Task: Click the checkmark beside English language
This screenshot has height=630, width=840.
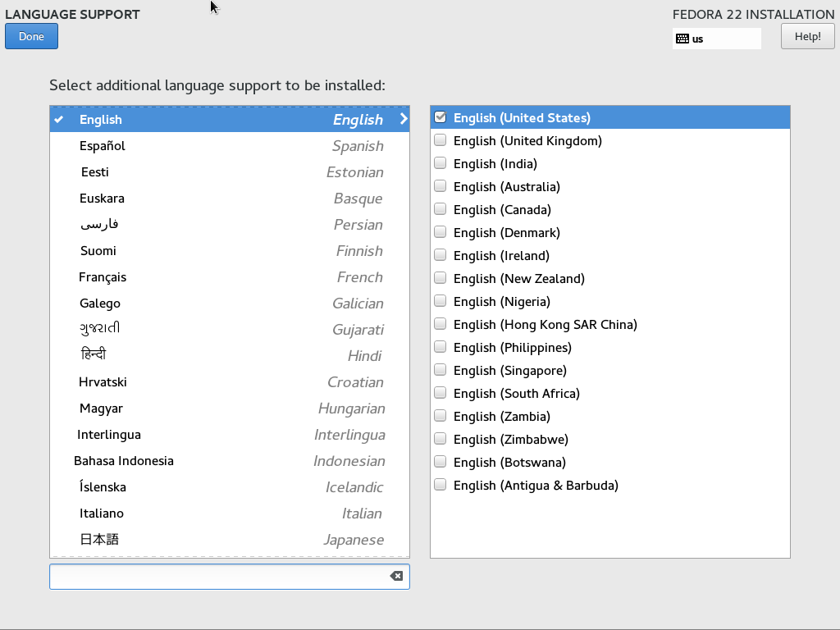Action: click(x=58, y=120)
